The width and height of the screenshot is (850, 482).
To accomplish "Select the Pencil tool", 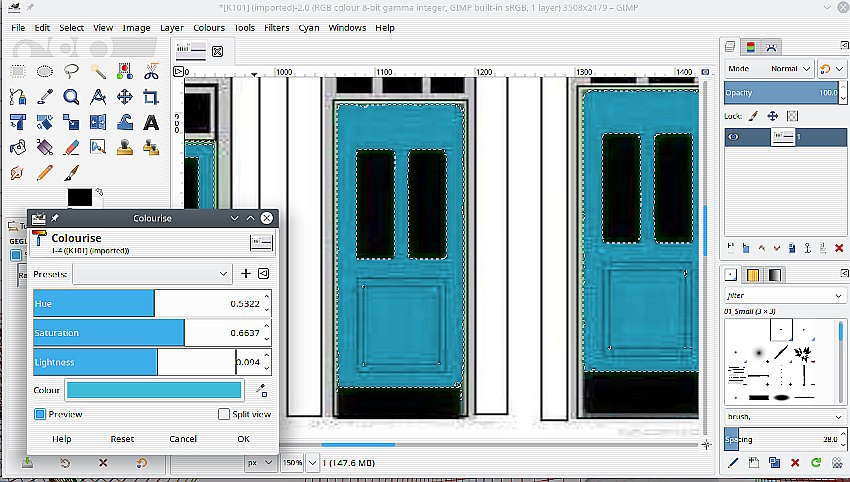I will coord(45,173).
